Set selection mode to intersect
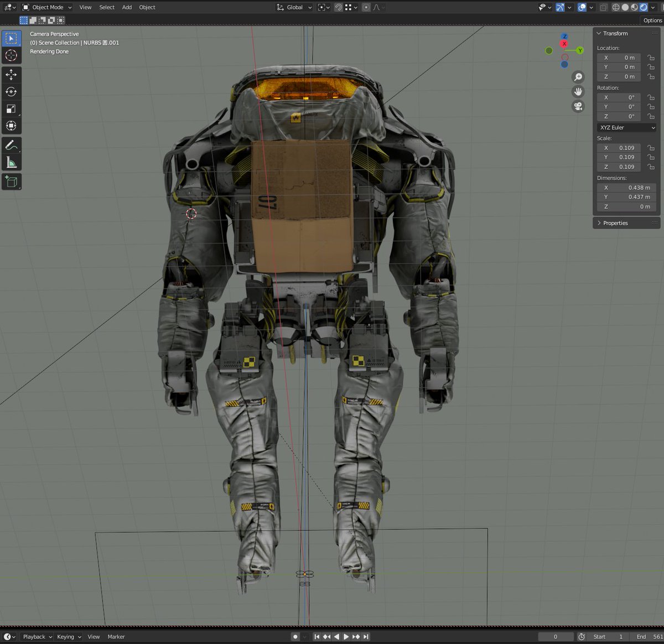The image size is (664, 644). point(60,20)
